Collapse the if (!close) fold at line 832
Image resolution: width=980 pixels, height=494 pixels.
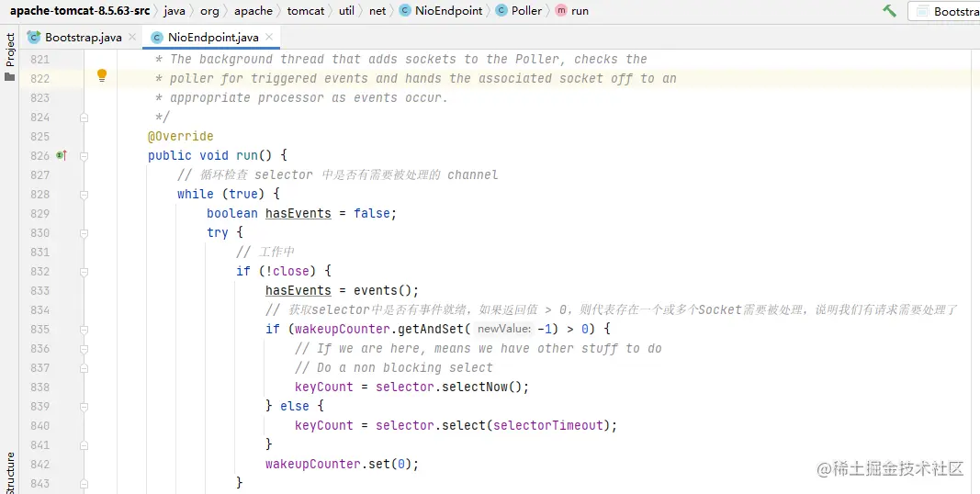(x=84, y=272)
